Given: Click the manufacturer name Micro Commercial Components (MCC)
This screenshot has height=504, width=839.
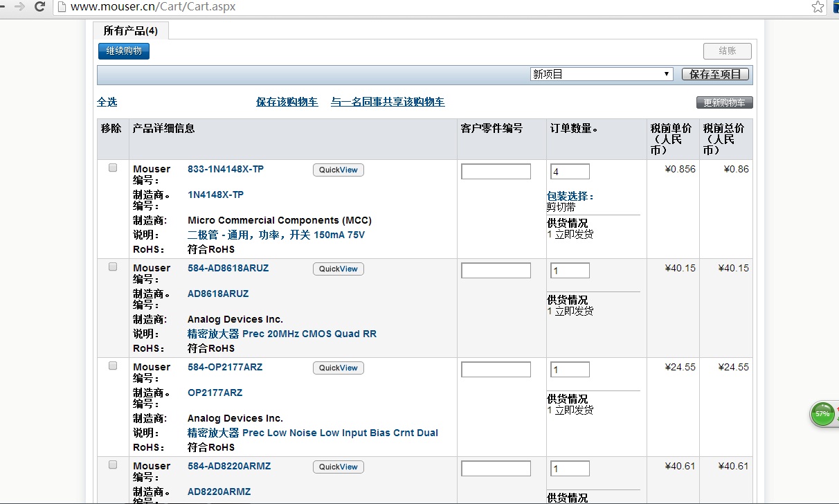Looking at the screenshot, I should 280,220.
